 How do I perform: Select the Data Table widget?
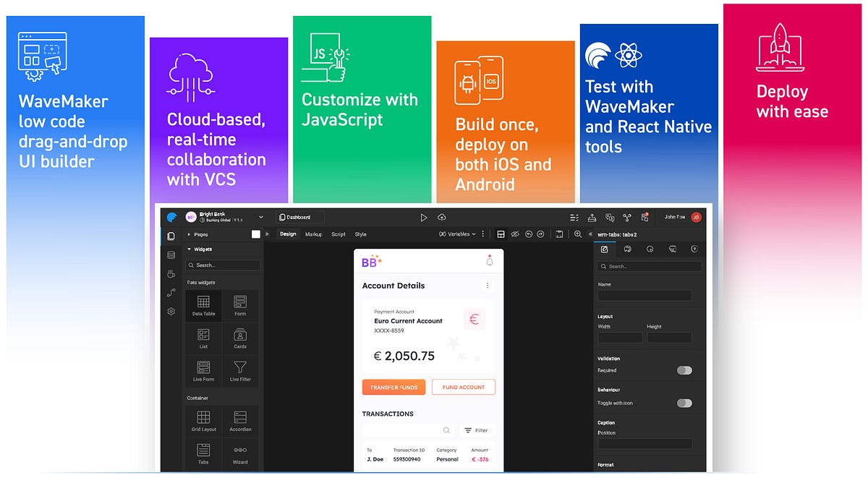[x=203, y=304]
